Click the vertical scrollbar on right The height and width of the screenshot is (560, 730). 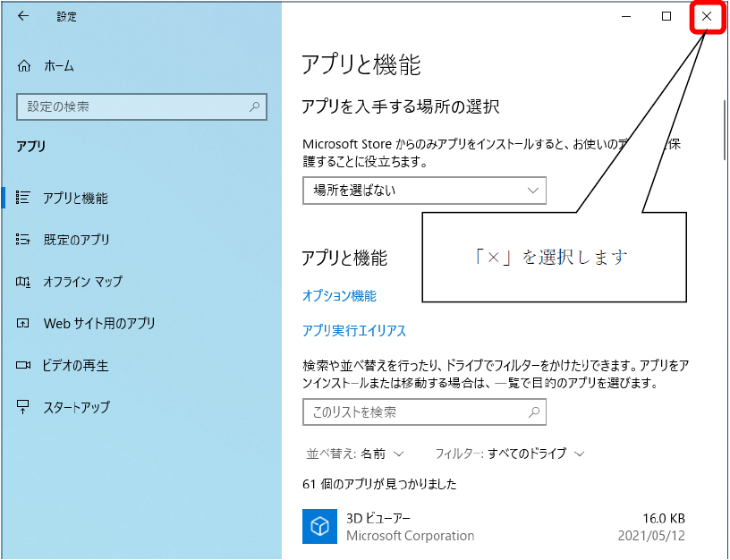coord(723,130)
